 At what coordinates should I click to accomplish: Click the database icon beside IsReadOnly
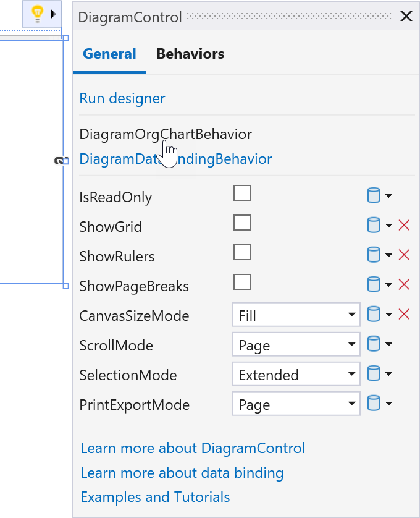[x=374, y=197]
